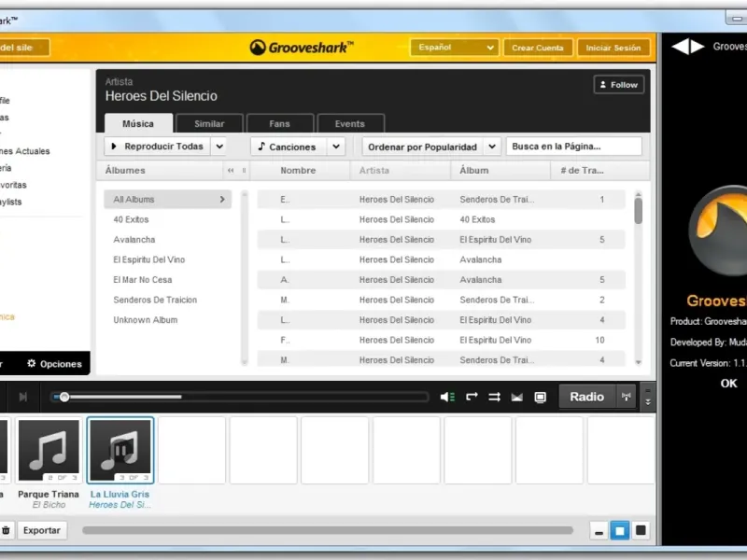The image size is (747, 560).
Task: Click Reproducir Todas play button
Action: click(157, 147)
